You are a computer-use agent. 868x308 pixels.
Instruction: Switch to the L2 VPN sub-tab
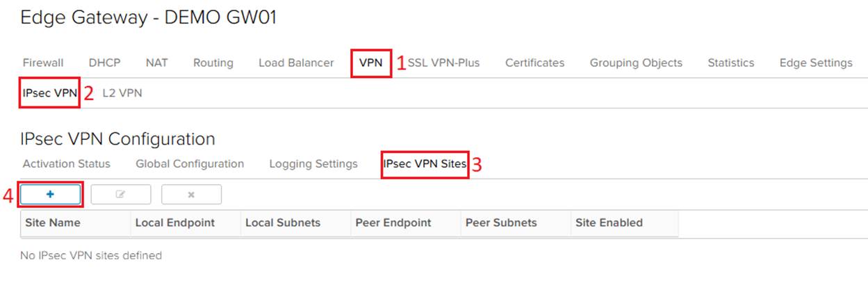pos(122,93)
